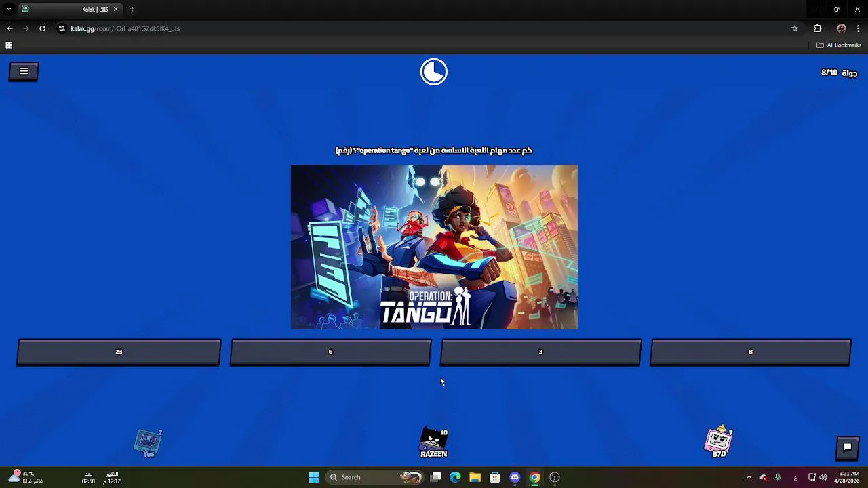Select the RAZEEN player avatar

434,443
